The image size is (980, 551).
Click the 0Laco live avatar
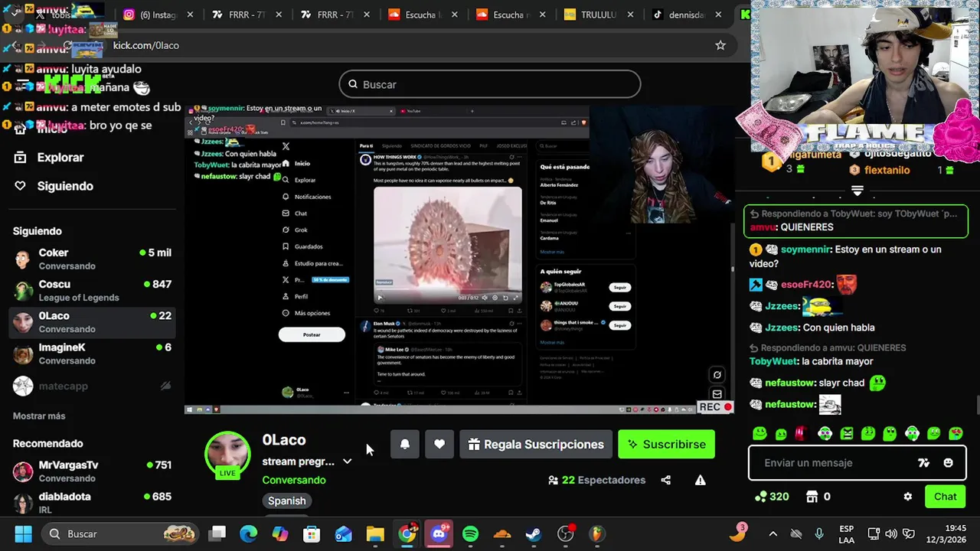(x=227, y=455)
